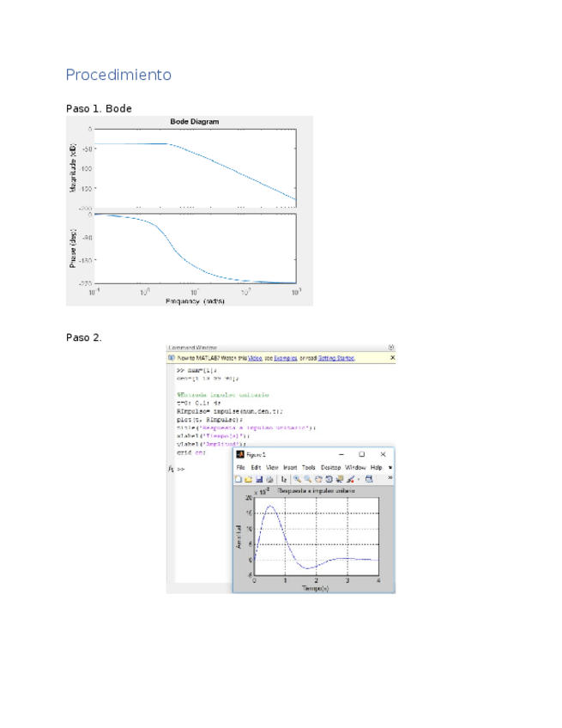Viewport: 562px width, 728px height.
Task: Dismiss the New to MATLAB banner
Action: pos(392,357)
